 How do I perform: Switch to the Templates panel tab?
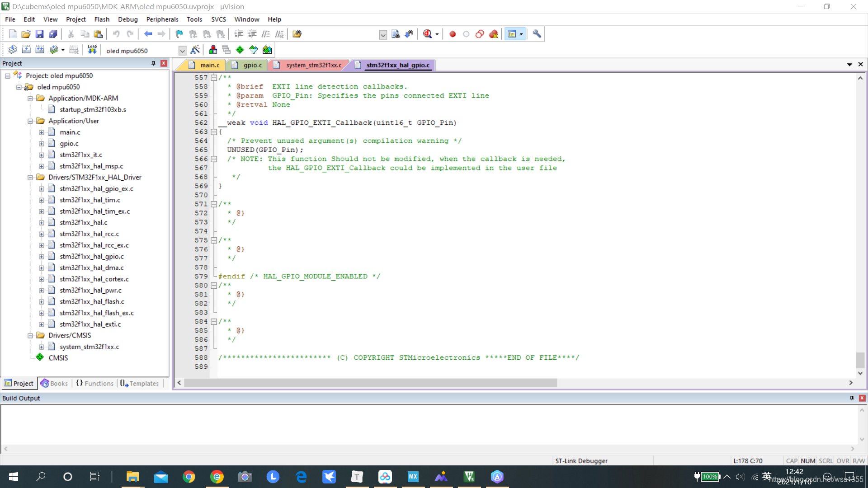coord(140,383)
